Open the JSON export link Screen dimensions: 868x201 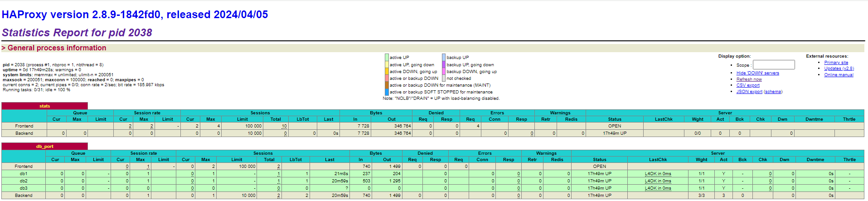tap(749, 92)
